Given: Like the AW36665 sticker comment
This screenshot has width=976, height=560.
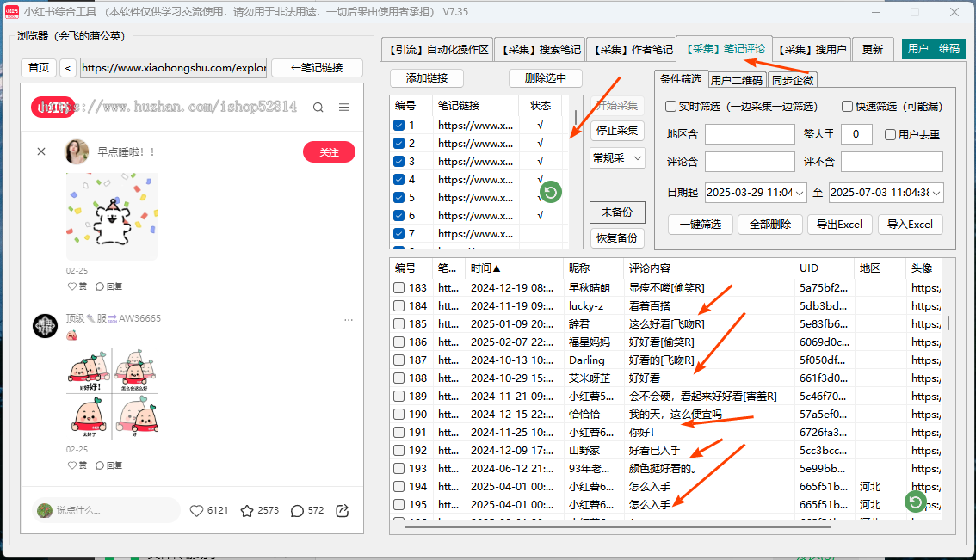Looking at the screenshot, I should (x=77, y=465).
